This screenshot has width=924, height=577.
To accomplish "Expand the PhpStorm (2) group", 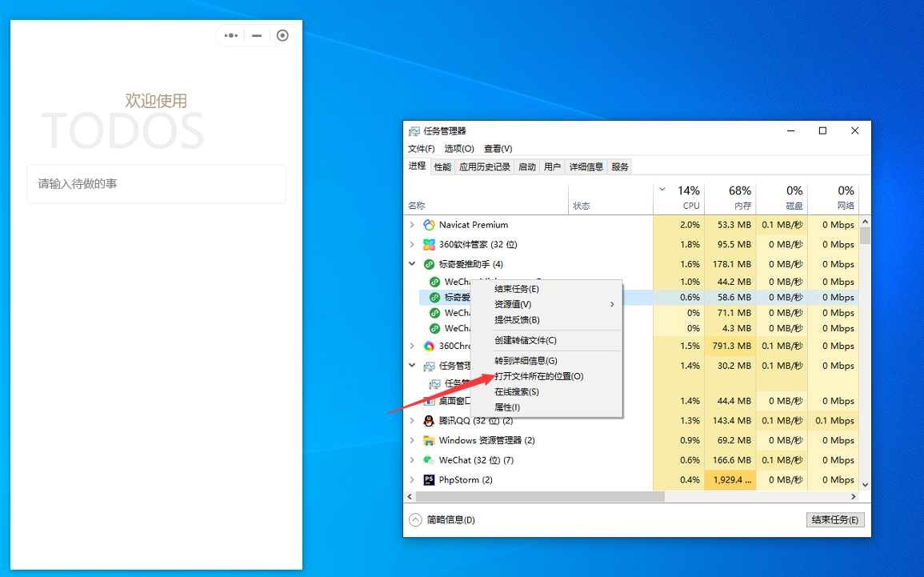I will click(412, 479).
